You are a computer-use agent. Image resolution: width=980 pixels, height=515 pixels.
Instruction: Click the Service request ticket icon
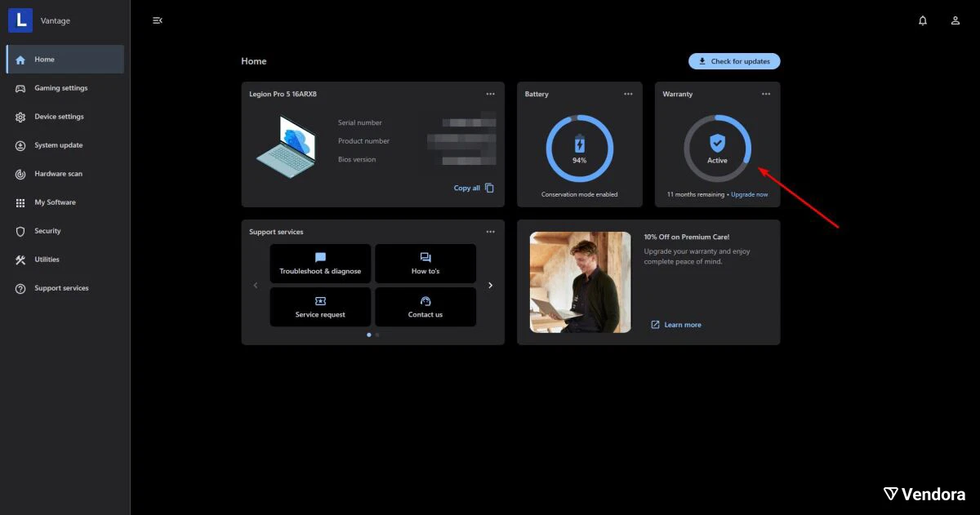[320, 300]
